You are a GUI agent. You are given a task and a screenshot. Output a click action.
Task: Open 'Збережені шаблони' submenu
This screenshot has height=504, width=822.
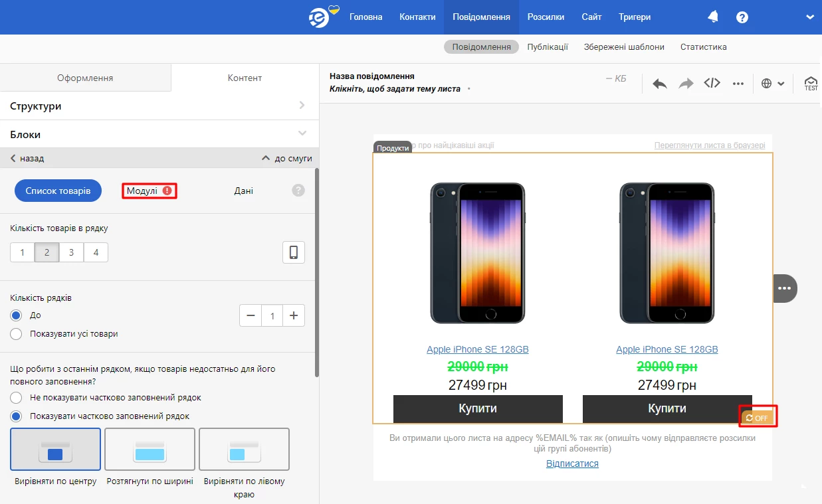pyautogui.click(x=624, y=47)
